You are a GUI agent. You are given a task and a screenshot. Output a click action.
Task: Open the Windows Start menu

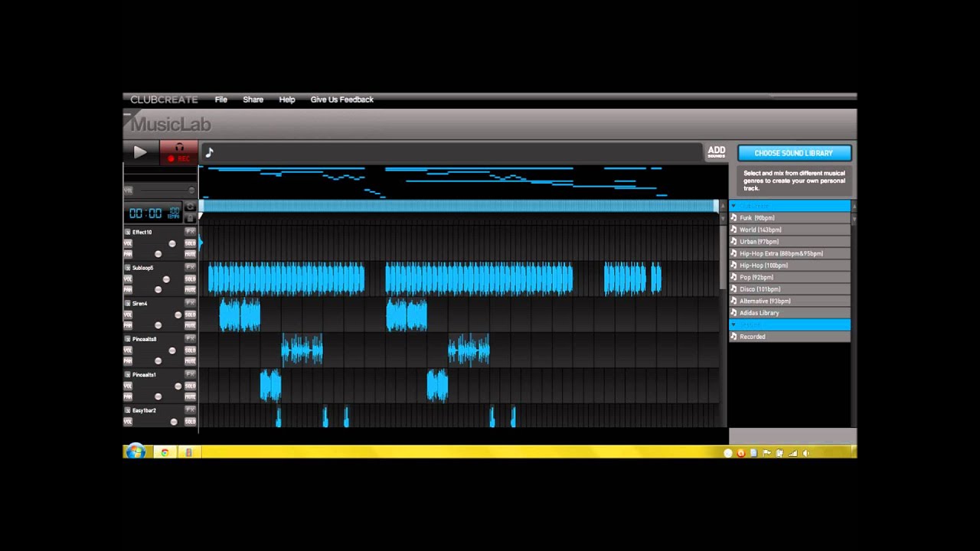pyautogui.click(x=136, y=452)
